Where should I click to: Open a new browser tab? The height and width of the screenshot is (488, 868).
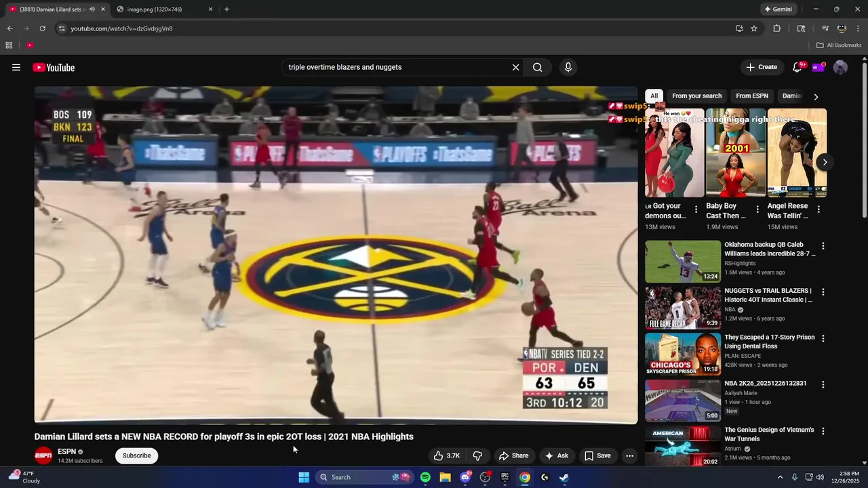coord(226,9)
